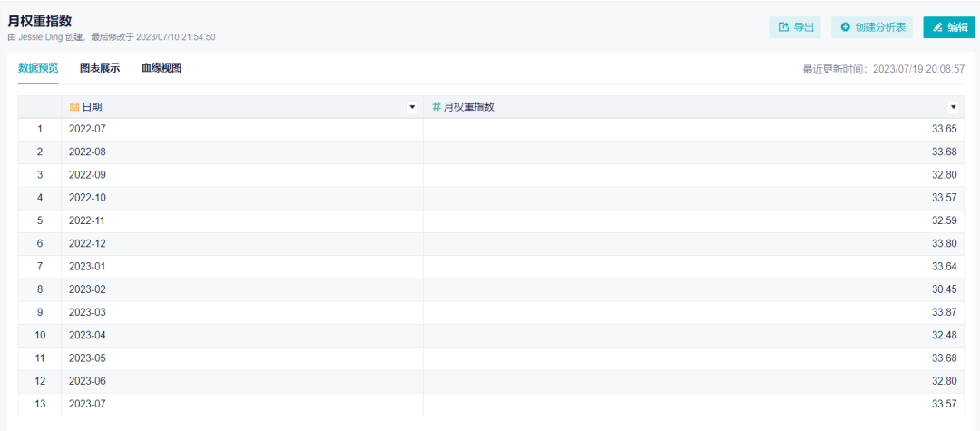Switch to the 数据预览 tab
This screenshot has height=431, width=980.
[38, 68]
